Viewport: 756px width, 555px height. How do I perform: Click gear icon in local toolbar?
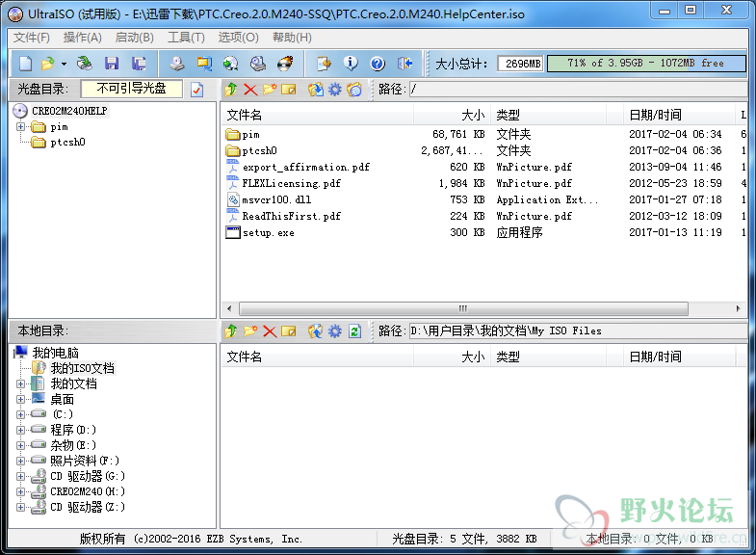coord(335,331)
